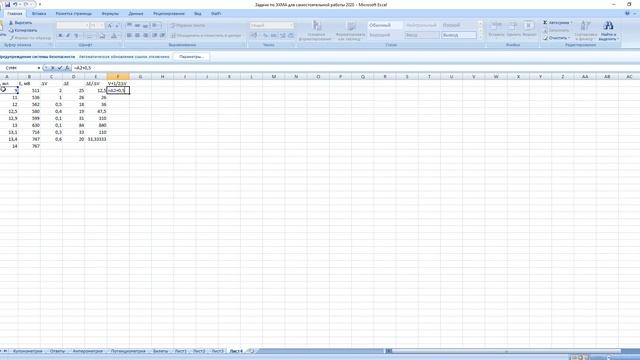
Task: Open the Ответы sheet tab
Action: coord(58,351)
